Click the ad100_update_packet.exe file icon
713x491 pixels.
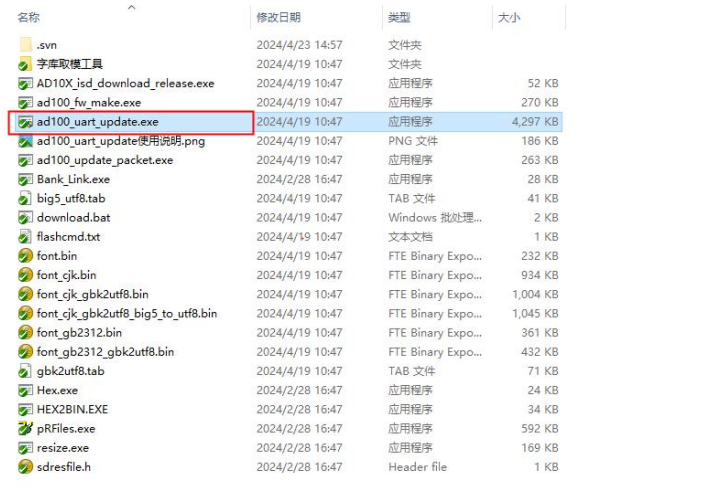(25, 160)
